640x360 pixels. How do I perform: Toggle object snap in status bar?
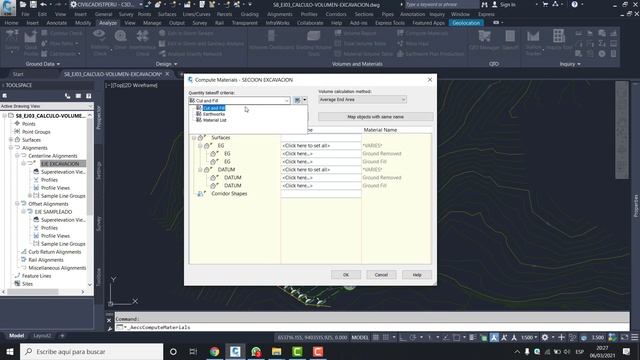pyautogui.click(x=457, y=338)
